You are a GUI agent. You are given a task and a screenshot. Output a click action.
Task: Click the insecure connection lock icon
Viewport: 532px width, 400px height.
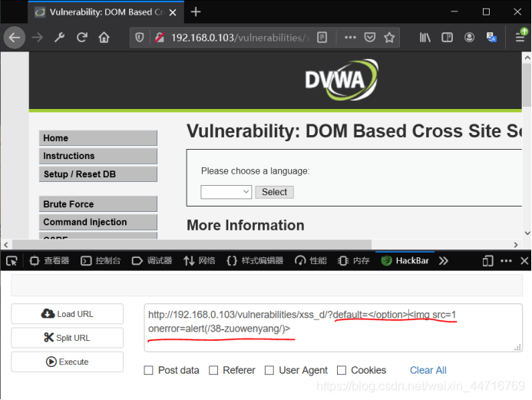(x=160, y=38)
